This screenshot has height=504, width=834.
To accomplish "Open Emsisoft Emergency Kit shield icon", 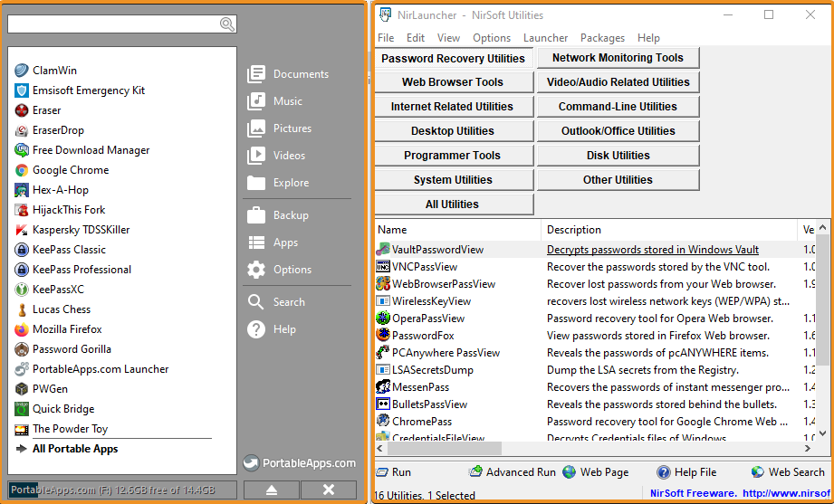I will (21, 90).
